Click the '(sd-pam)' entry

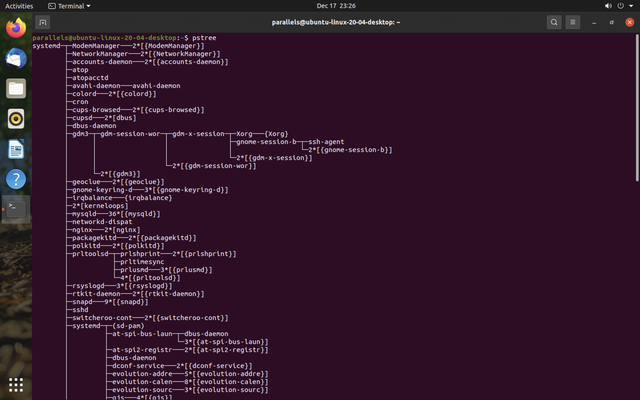click(x=128, y=326)
